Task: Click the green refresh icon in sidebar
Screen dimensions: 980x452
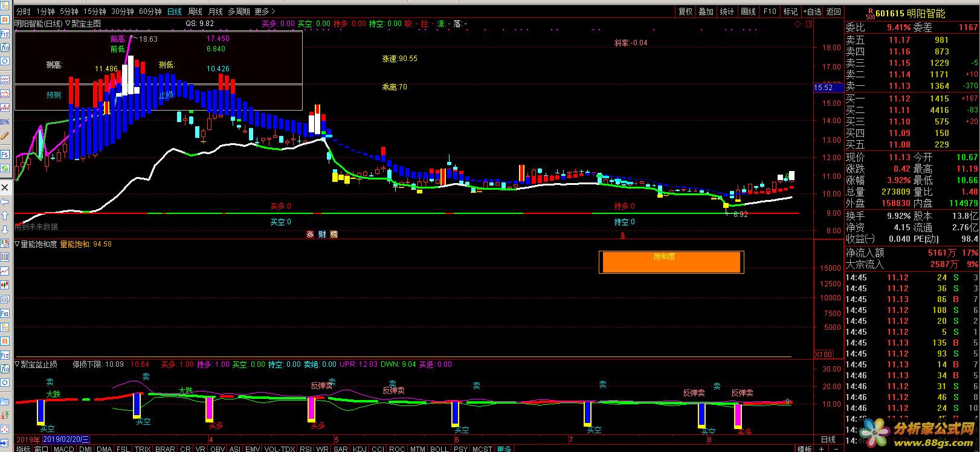Action: (x=5, y=167)
